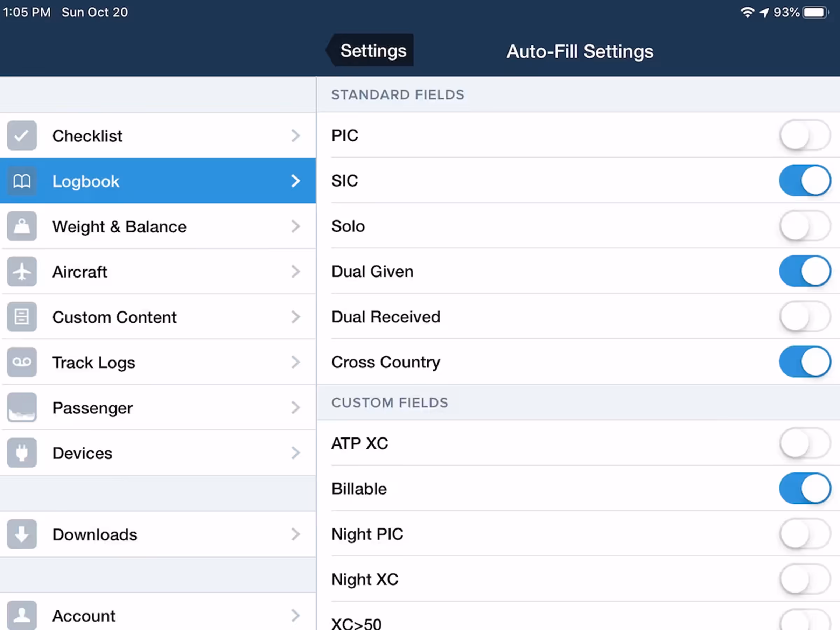Turn off the SIC toggle

(805, 181)
